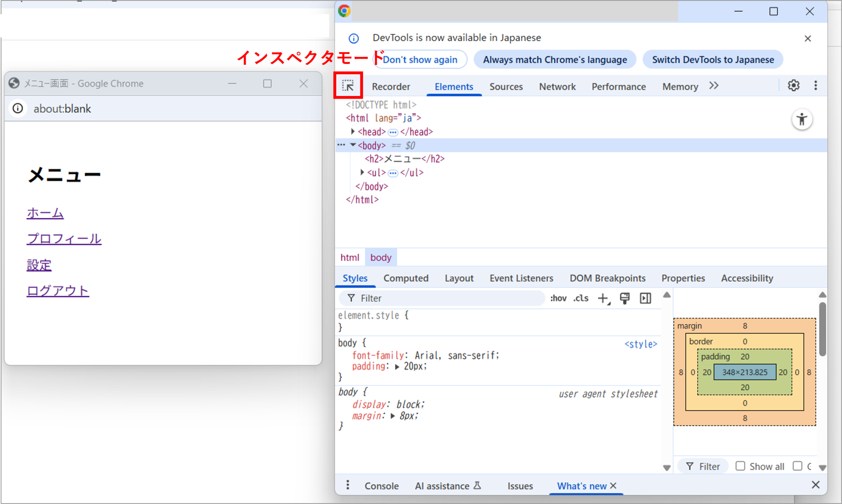Open DevTools three-dot customize menu
Viewport: 842px width, 504px height.
click(815, 85)
